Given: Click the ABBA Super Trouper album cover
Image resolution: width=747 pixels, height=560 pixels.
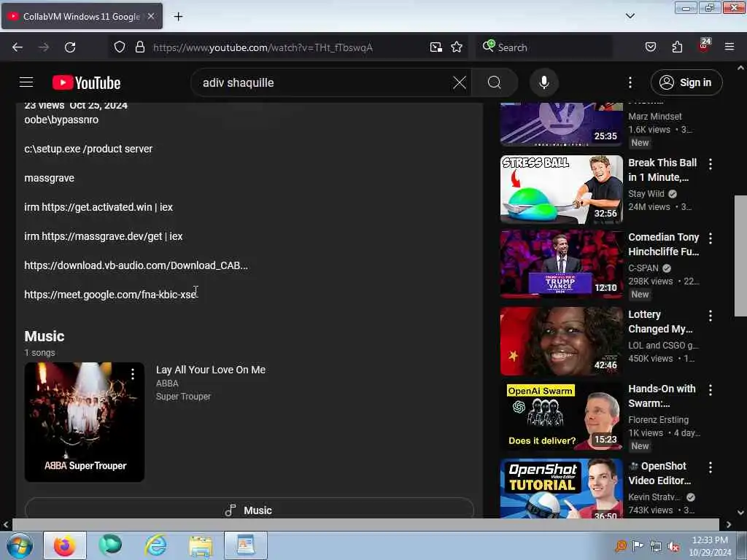Looking at the screenshot, I should point(85,422).
